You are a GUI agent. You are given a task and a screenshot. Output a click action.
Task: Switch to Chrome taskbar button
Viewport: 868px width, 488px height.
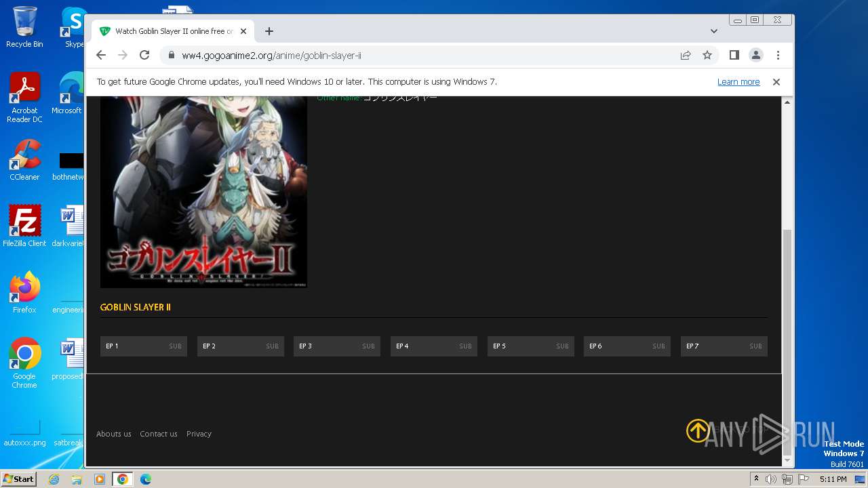[x=123, y=479]
